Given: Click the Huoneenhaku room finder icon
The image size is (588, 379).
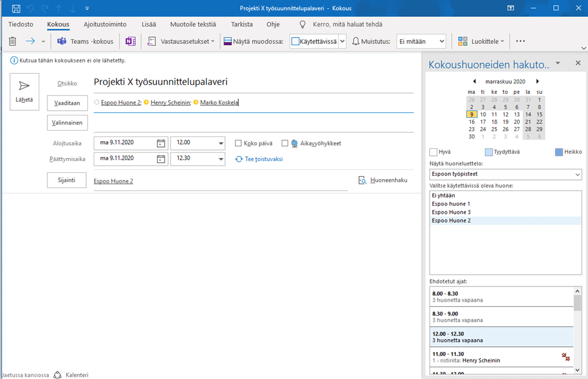Looking at the screenshot, I should point(363,180).
